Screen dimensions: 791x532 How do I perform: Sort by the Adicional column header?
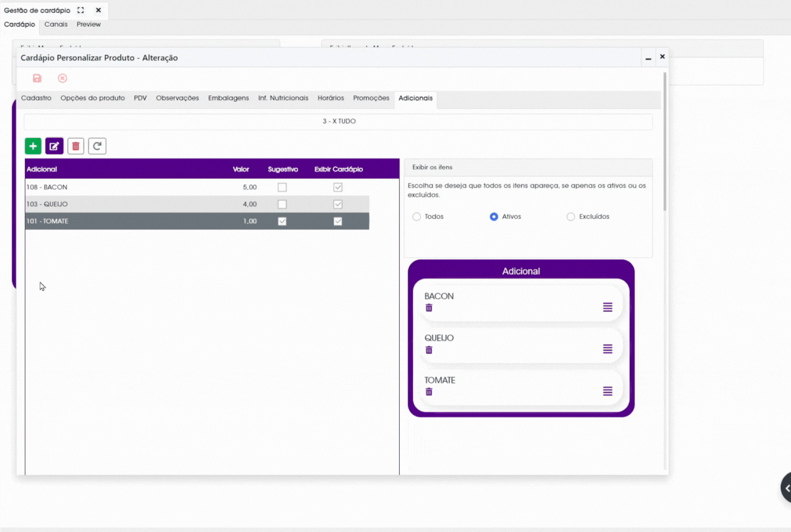click(42, 169)
